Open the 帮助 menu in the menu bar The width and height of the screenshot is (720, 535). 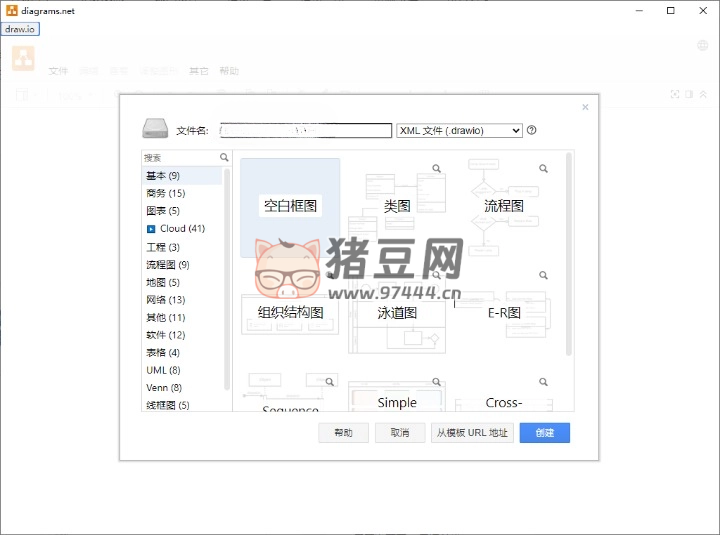(229, 71)
